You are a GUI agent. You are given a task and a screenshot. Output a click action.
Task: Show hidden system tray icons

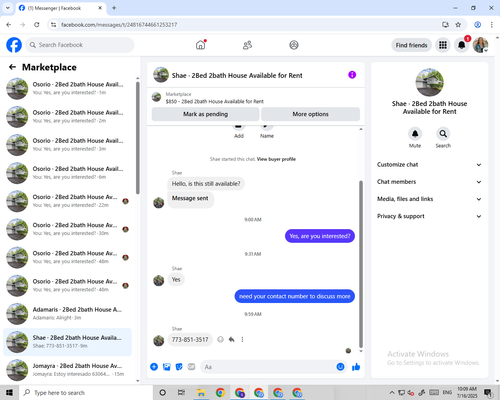[x=392, y=392]
